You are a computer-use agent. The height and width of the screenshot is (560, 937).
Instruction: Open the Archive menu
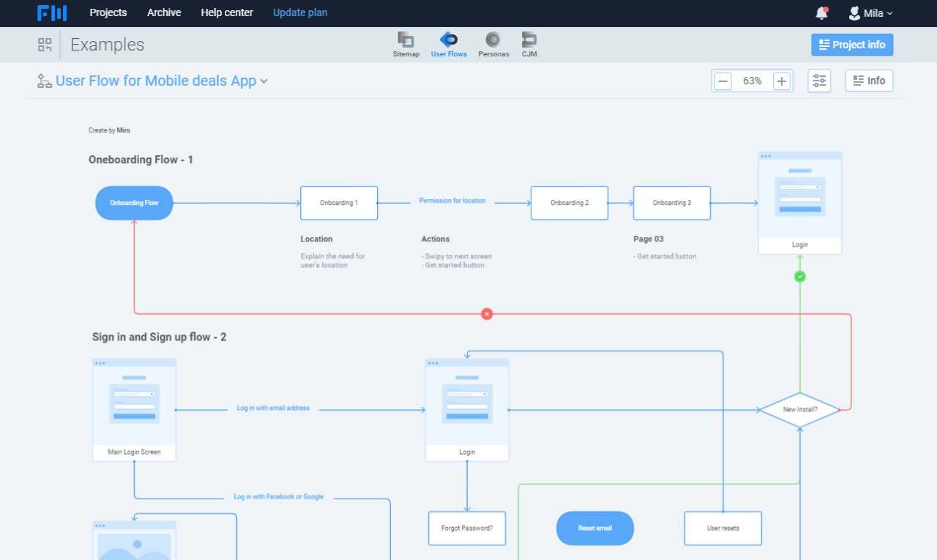(164, 12)
